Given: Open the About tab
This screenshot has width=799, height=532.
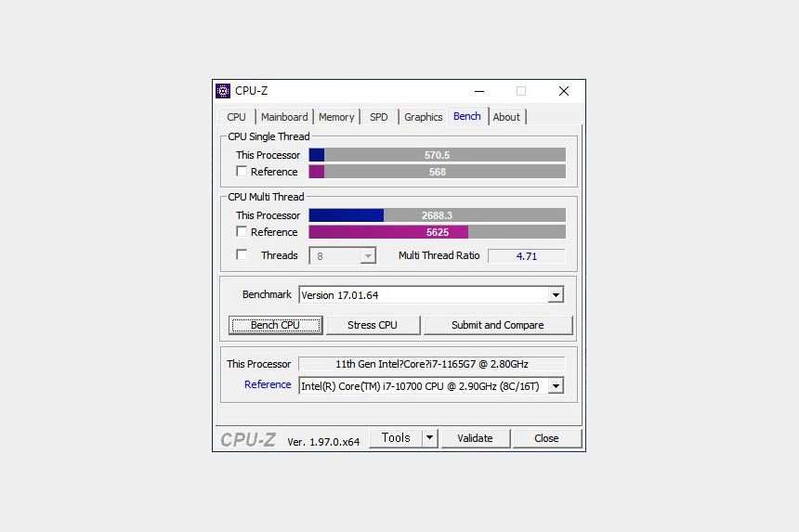Looking at the screenshot, I should pos(506,117).
